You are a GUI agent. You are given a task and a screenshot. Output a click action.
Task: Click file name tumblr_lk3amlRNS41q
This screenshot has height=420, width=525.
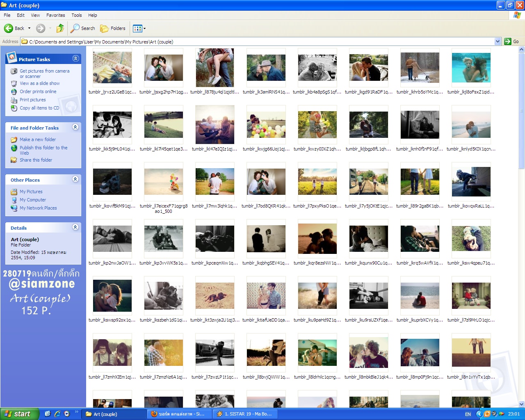[x=266, y=92]
